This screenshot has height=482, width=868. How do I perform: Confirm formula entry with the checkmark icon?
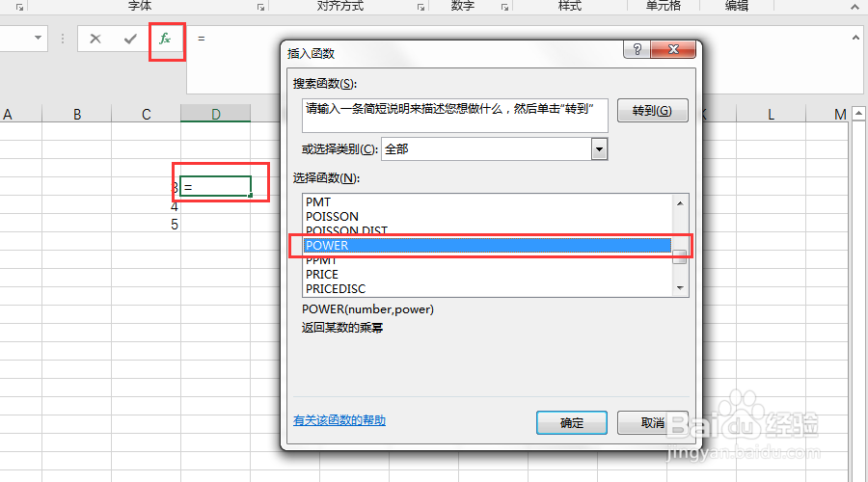pos(130,39)
